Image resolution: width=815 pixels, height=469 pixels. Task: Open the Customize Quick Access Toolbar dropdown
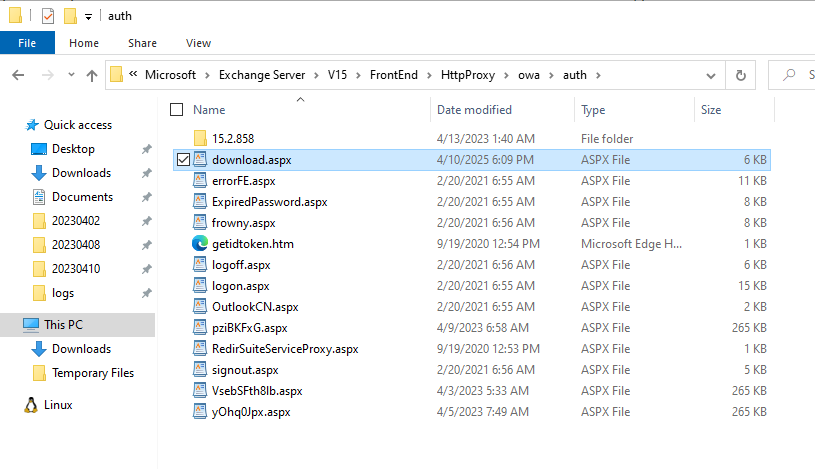[x=88, y=17]
